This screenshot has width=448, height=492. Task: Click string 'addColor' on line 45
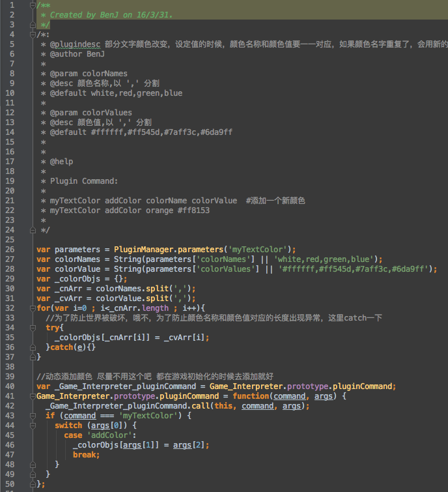[x=109, y=435]
